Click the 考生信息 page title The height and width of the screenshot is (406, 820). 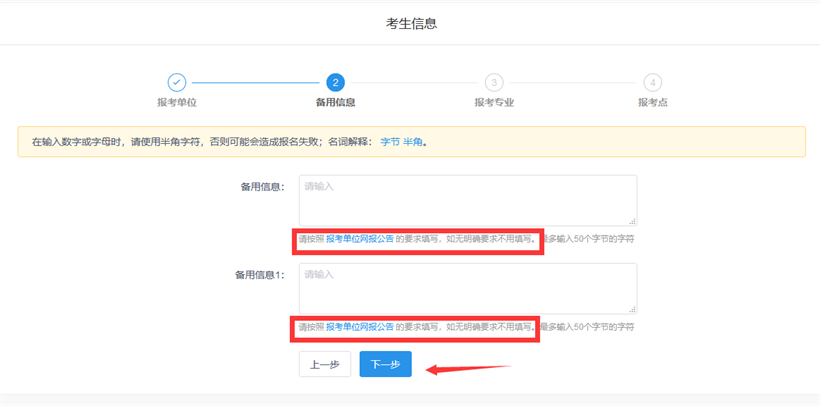[411, 23]
